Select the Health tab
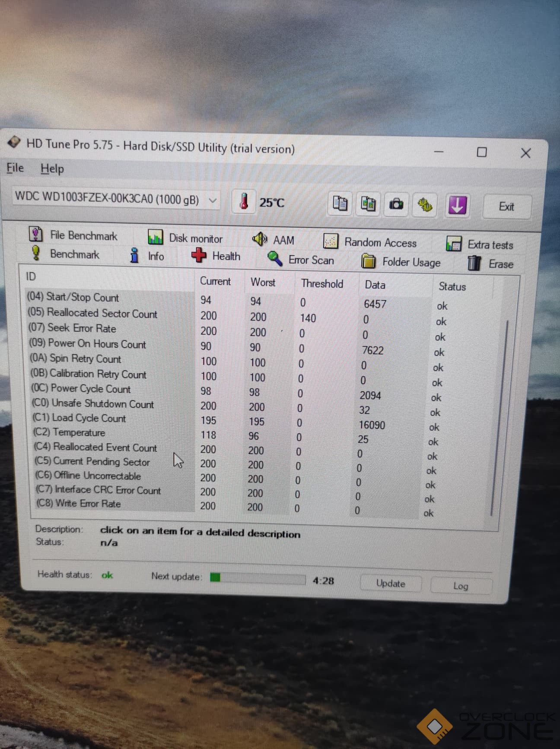The width and height of the screenshot is (560, 749). click(216, 256)
